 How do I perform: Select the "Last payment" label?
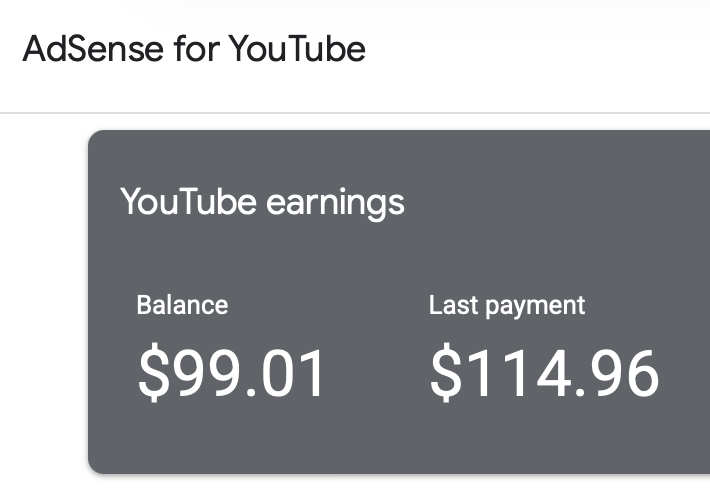tap(507, 304)
